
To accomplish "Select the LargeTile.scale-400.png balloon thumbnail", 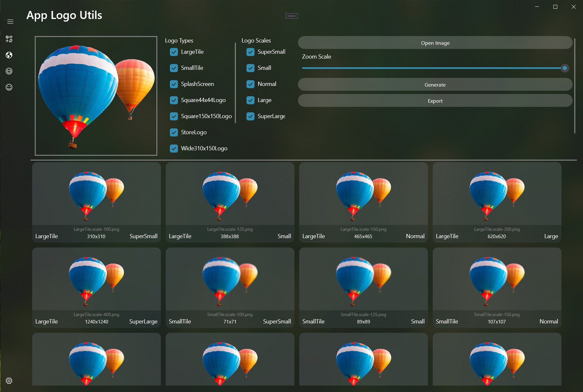I will [x=97, y=281].
